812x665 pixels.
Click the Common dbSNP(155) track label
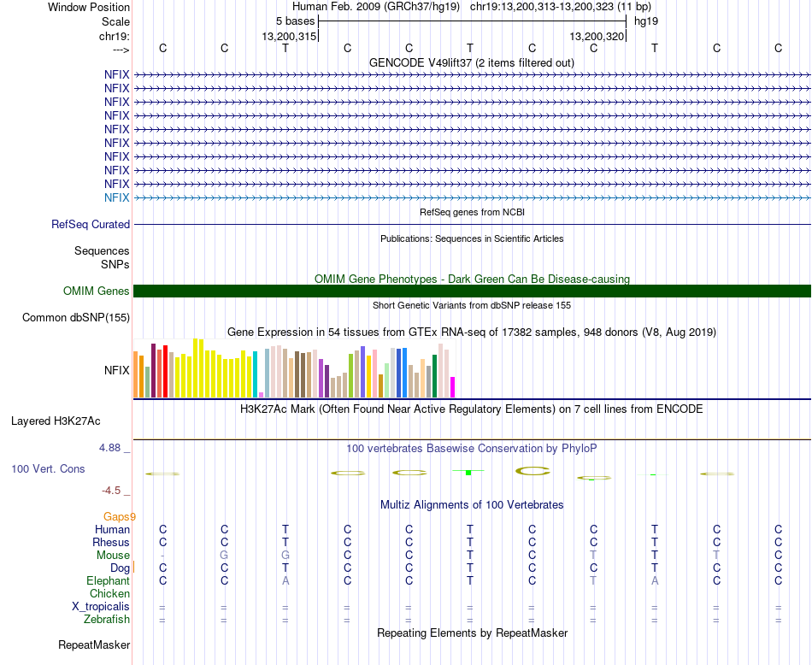75,317
